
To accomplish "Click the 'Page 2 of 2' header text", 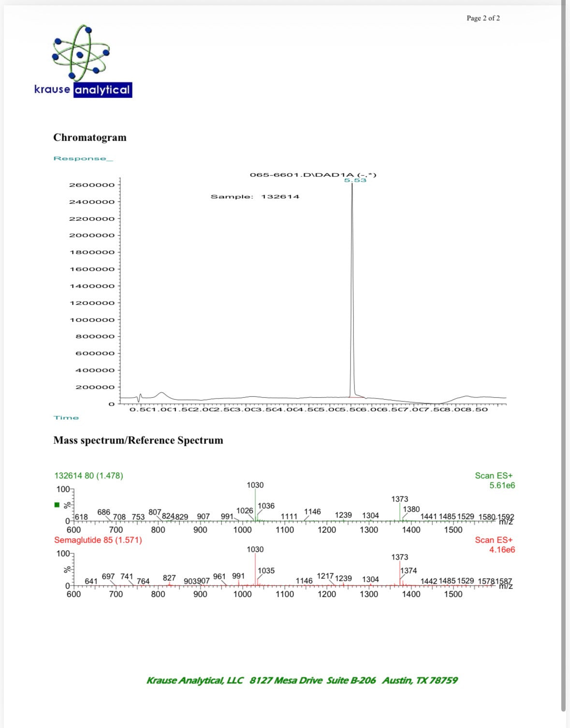I will [483, 18].
